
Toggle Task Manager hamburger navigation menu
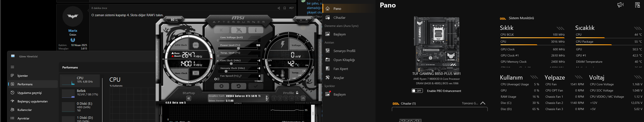click(x=12, y=67)
